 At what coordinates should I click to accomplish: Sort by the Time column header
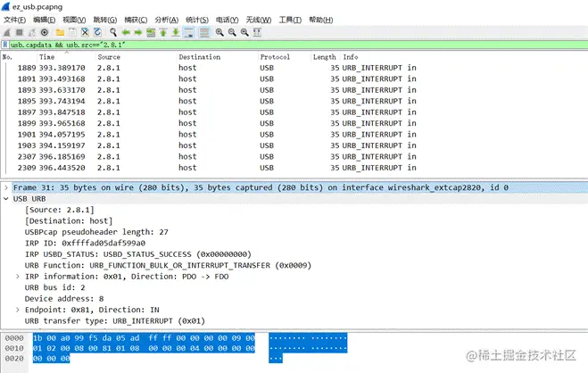pos(66,57)
